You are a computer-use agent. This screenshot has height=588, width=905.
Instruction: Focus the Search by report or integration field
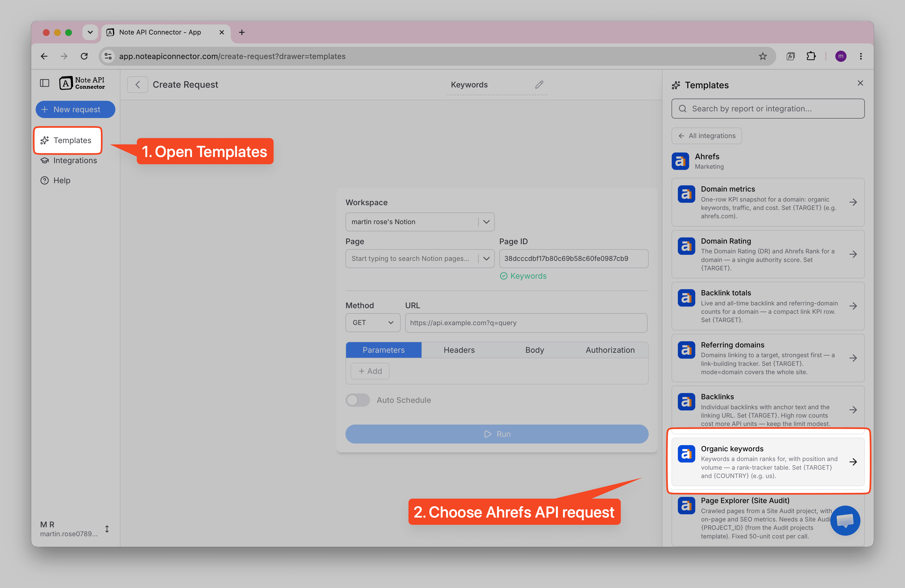[768, 109]
